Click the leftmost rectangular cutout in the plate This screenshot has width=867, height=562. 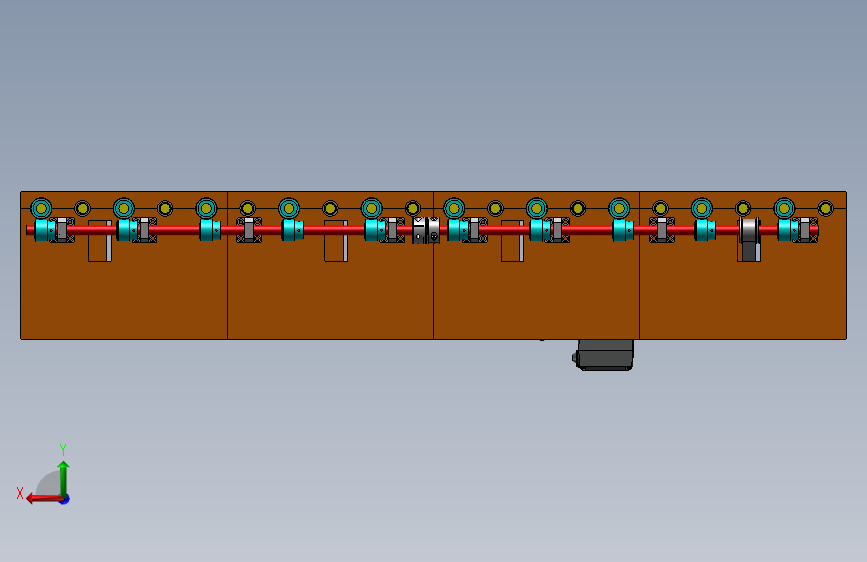[x=100, y=241]
